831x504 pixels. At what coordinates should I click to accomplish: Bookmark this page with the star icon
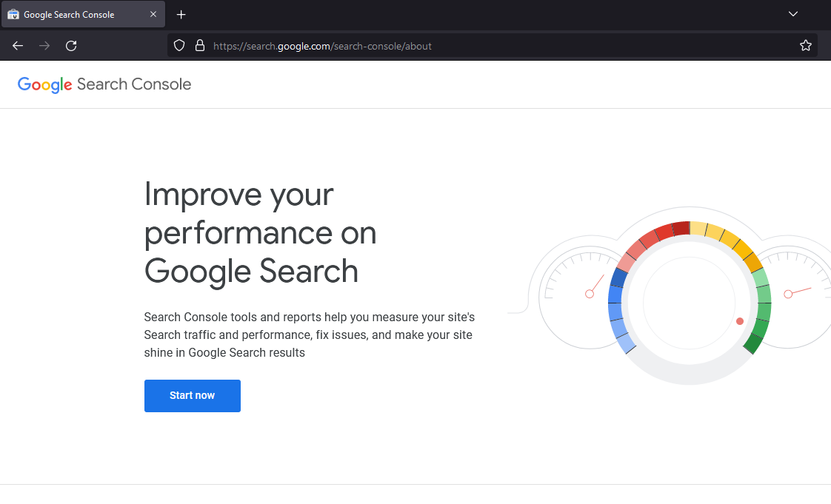tap(806, 46)
